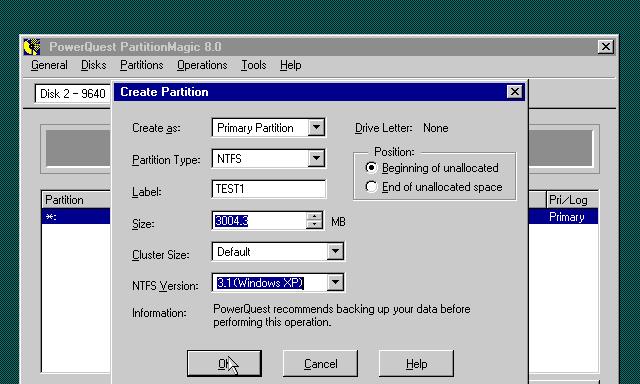Increase size with the up spinner arrow
The image size is (640, 384).
pos(314,216)
